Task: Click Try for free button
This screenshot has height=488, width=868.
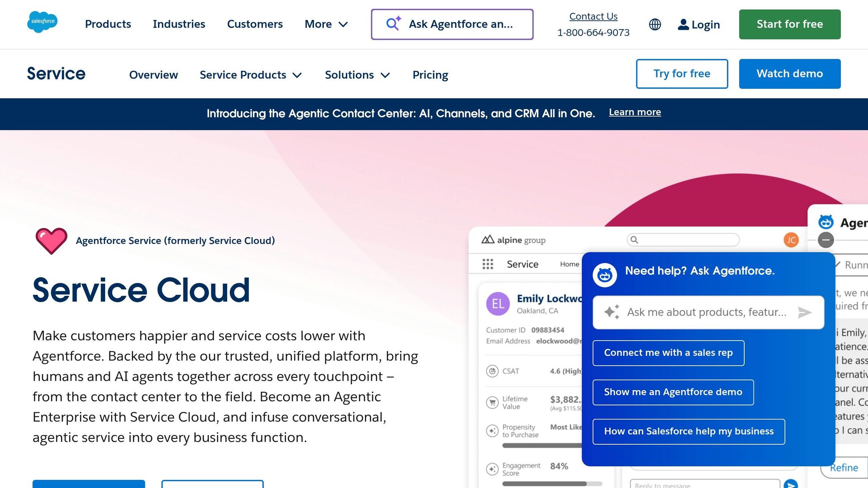Action: point(682,74)
